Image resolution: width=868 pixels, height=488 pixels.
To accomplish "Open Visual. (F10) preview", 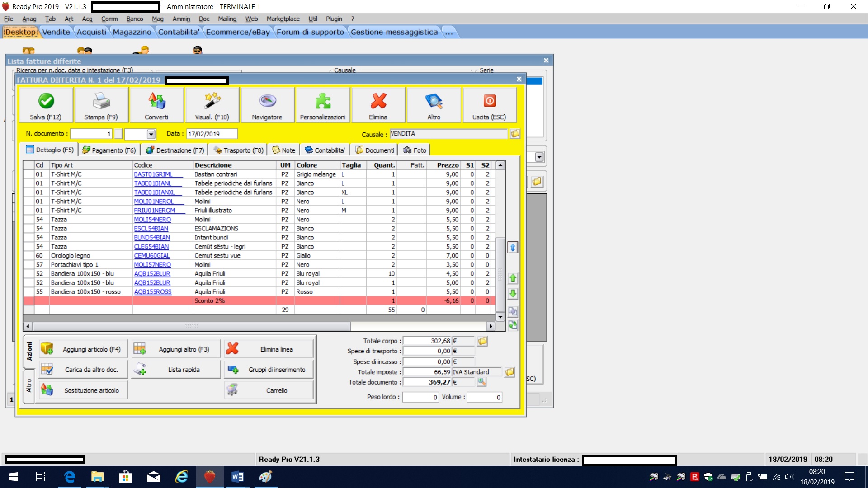I will point(212,105).
